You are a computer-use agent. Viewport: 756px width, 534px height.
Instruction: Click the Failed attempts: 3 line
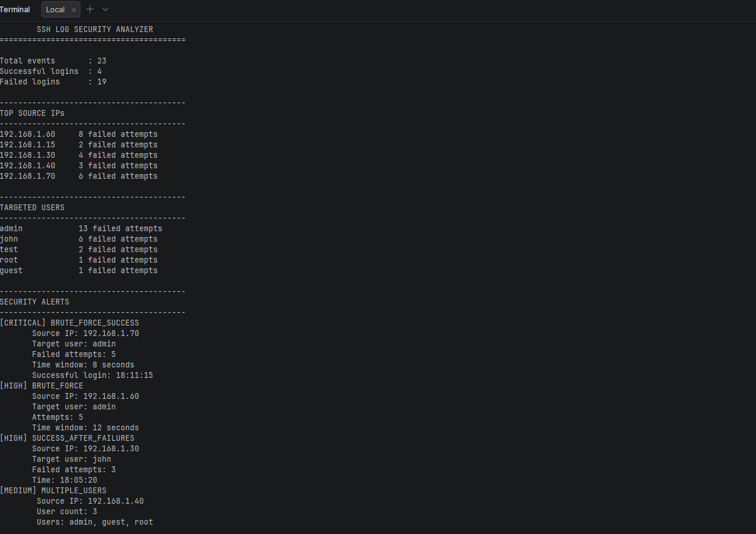pyautogui.click(x=74, y=469)
